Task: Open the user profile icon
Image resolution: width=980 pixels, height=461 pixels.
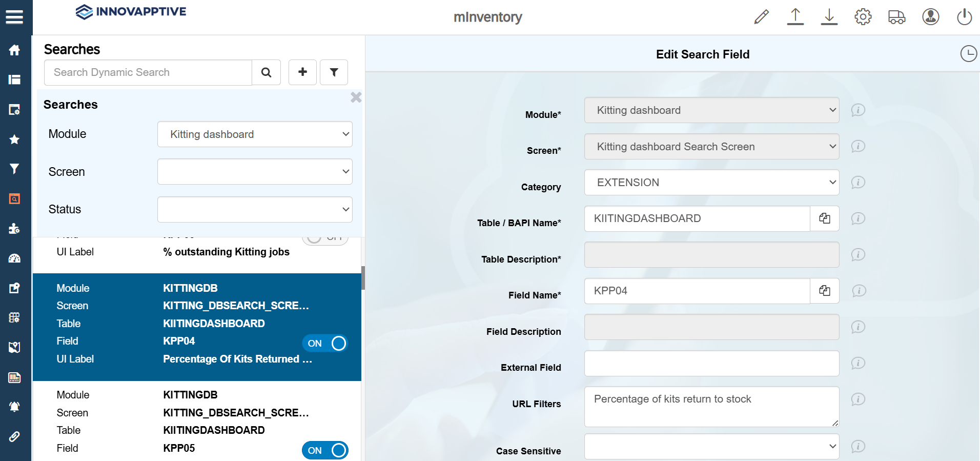Action: [930, 17]
